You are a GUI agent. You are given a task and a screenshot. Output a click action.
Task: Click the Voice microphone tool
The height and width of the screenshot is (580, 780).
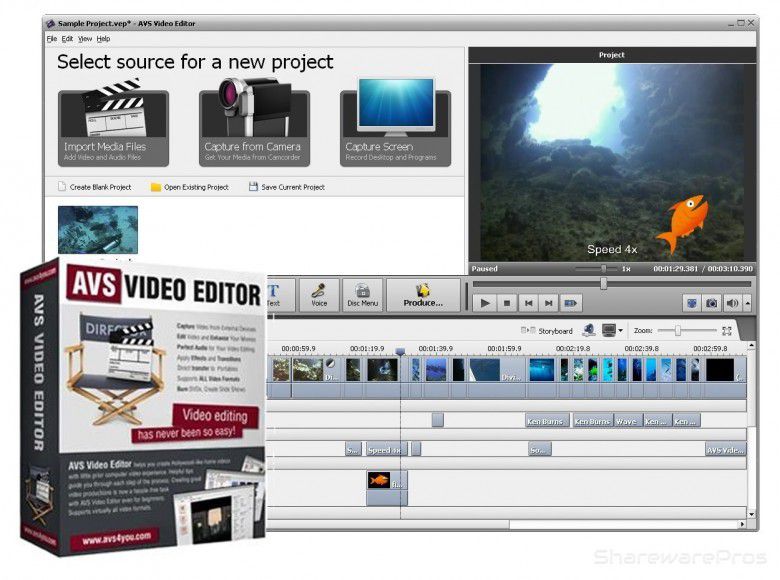[x=319, y=295]
